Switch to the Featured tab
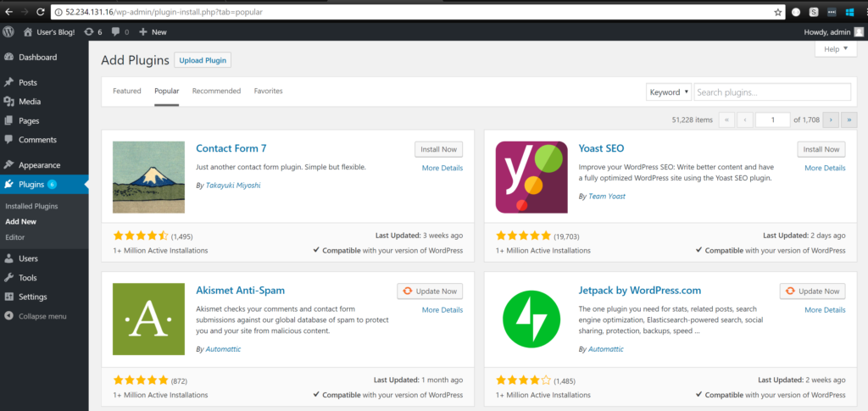The height and width of the screenshot is (411, 868). point(127,92)
